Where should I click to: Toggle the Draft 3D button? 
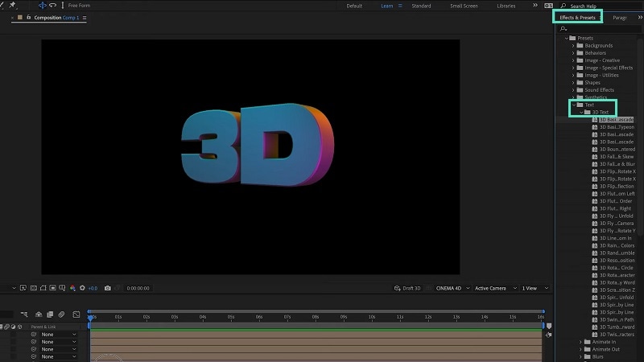(407, 288)
